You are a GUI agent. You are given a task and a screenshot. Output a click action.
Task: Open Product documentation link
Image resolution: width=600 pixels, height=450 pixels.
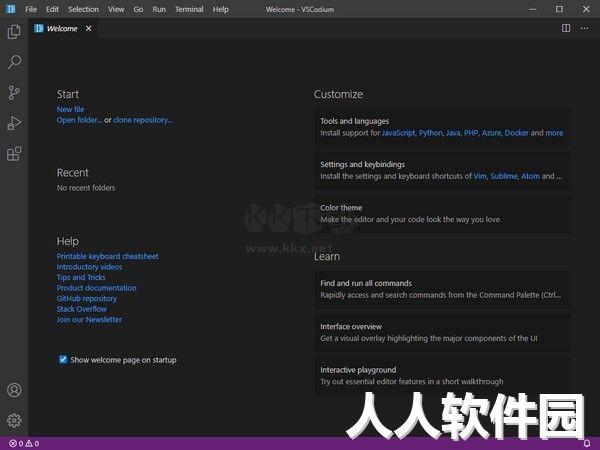point(96,288)
